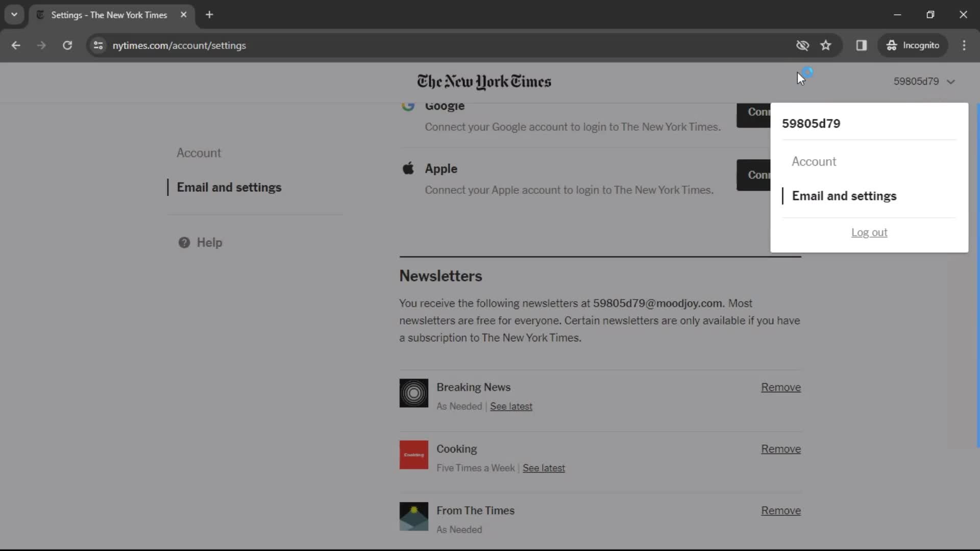The height and width of the screenshot is (551, 980).
Task: Open Account in the left sidebar
Action: pyautogui.click(x=199, y=153)
